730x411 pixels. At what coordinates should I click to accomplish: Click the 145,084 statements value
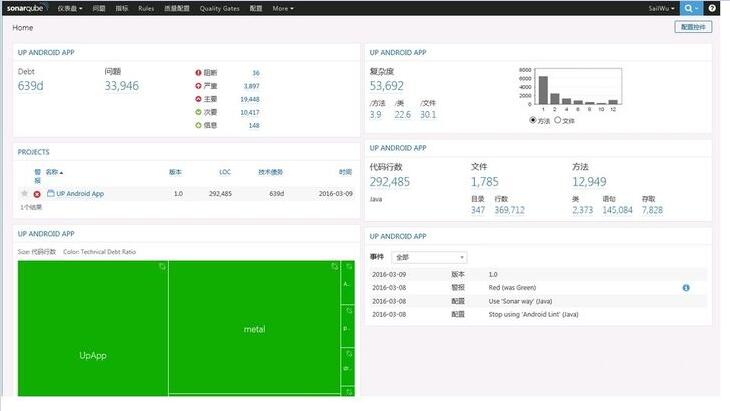click(x=618, y=210)
